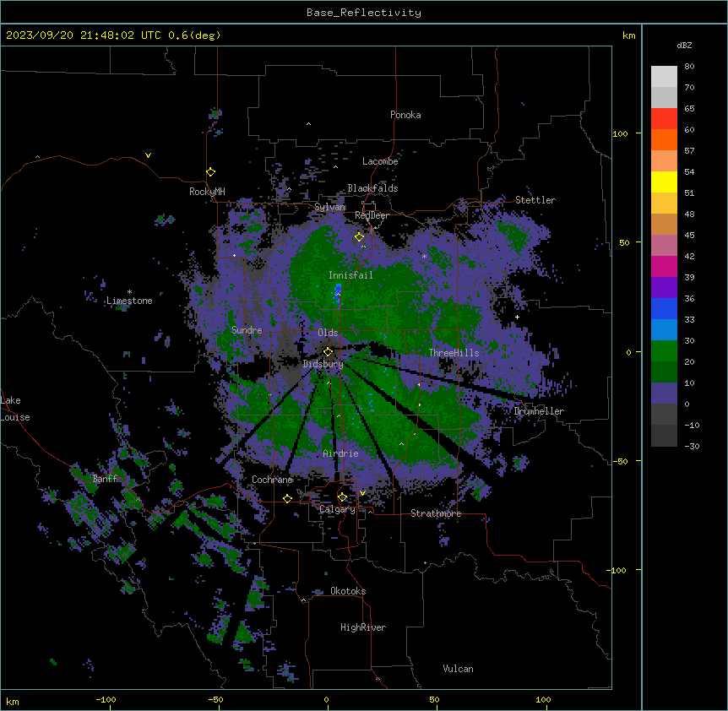Click the ThreeHills label
This screenshot has height=711, width=728.
click(454, 353)
